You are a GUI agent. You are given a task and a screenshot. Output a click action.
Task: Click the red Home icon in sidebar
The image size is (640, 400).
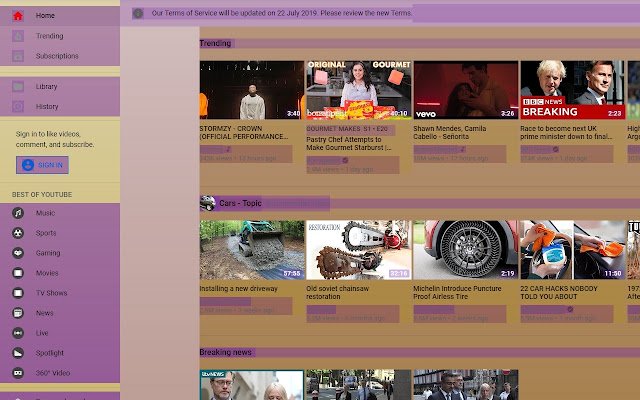pos(18,16)
